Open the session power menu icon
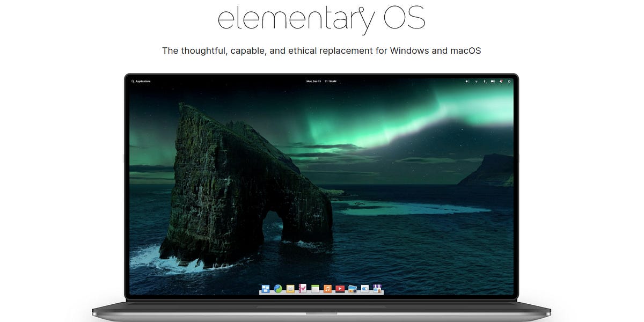 pyautogui.click(x=509, y=81)
